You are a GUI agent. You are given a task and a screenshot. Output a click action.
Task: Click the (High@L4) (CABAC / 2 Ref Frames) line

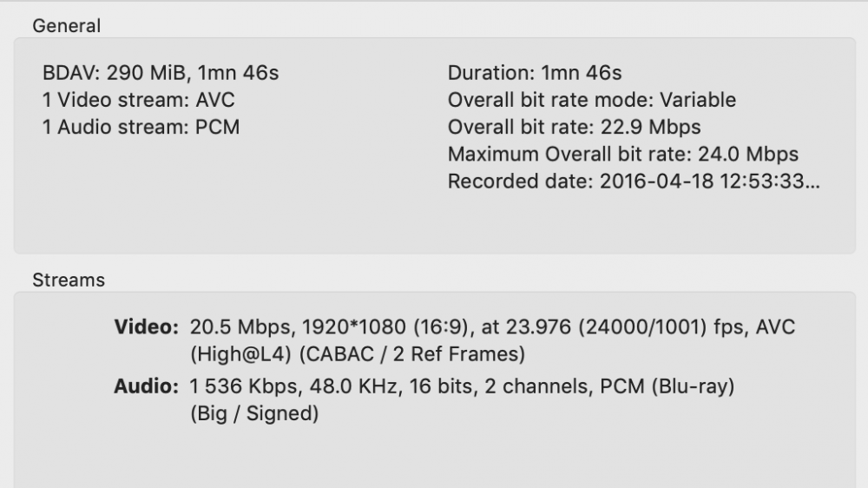(357, 355)
